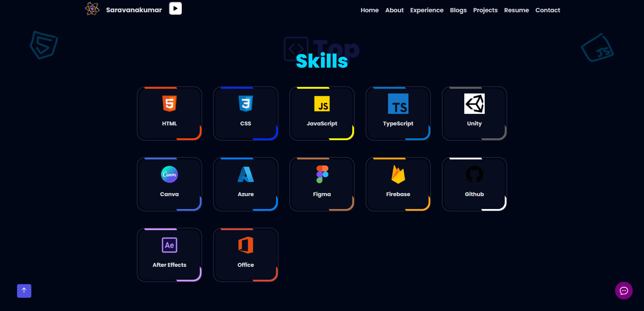Open the purple chat bubble widget
Image resolution: width=644 pixels, height=311 pixels.
pos(624,291)
